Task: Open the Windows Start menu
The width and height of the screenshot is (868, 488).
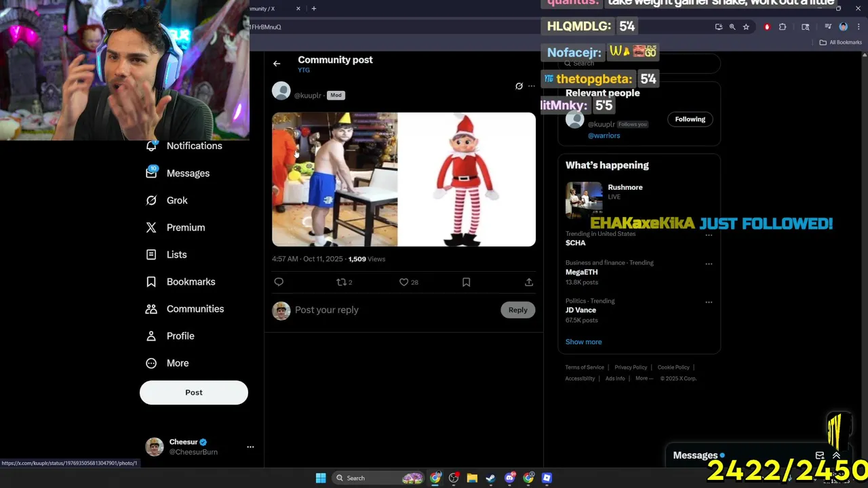Action: [321, 478]
